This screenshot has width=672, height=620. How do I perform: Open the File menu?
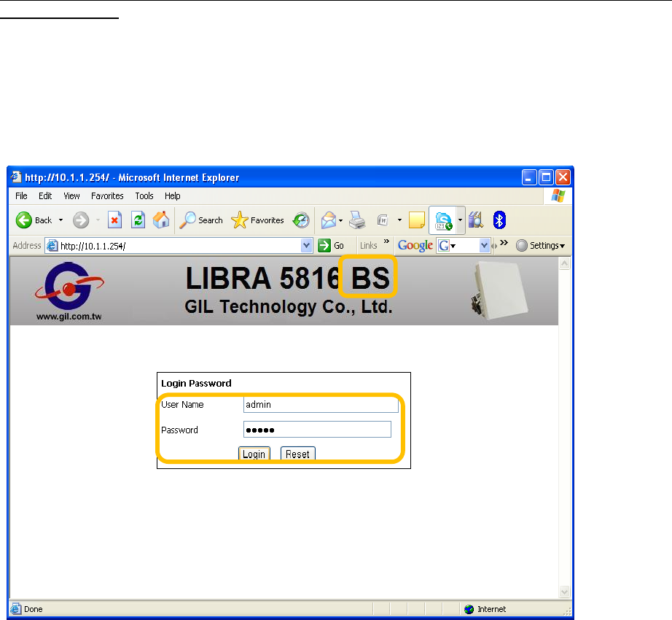point(21,196)
